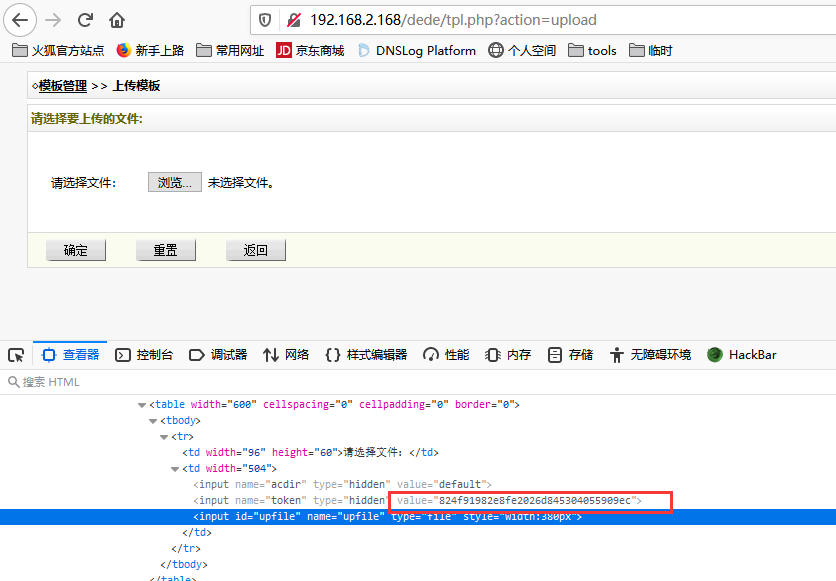This screenshot has width=836, height=581.
Task: Follow the 模板管理 breadcrumb link
Action: (62, 86)
